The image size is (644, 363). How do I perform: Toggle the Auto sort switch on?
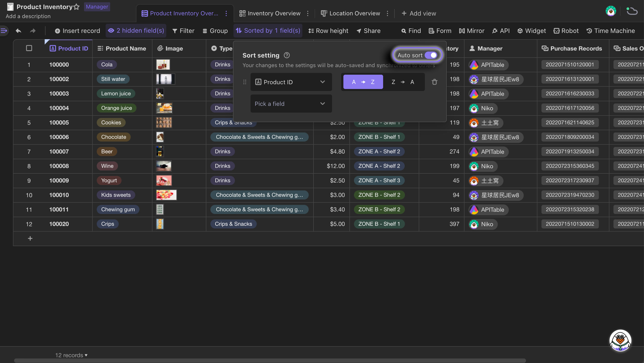point(431,55)
